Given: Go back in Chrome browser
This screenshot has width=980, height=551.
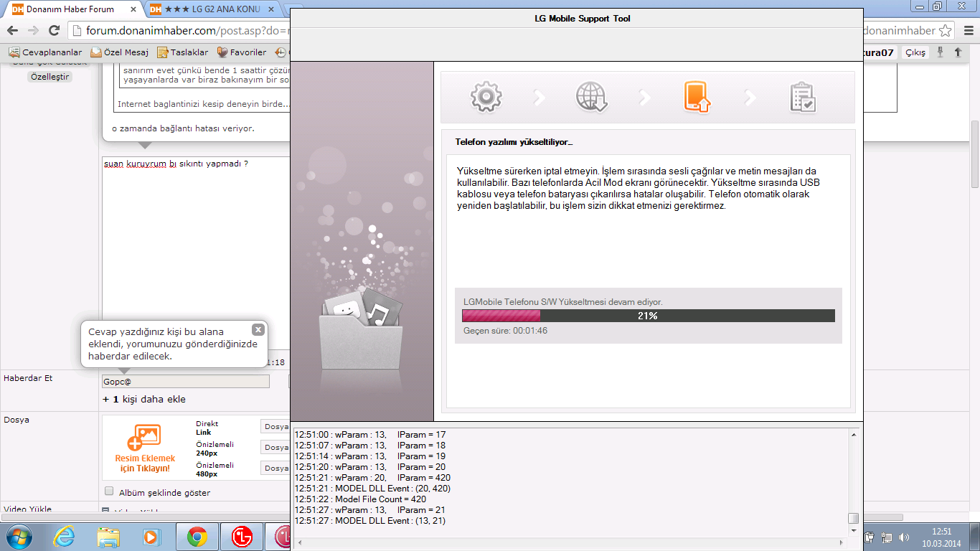Looking at the screenshot, I should pos(11,30).
